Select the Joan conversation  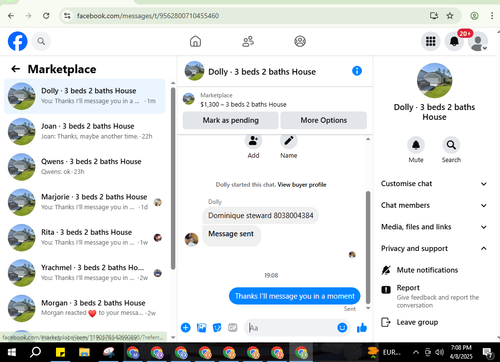[x=85, y=131]
